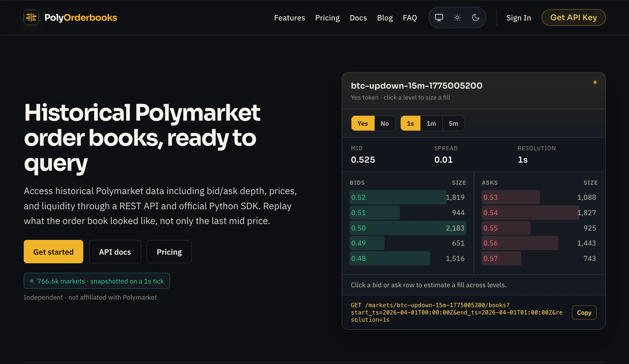The image size is (629, 364).
Task: Select the system theme monitor icon
Action: [x=439, y=17]
